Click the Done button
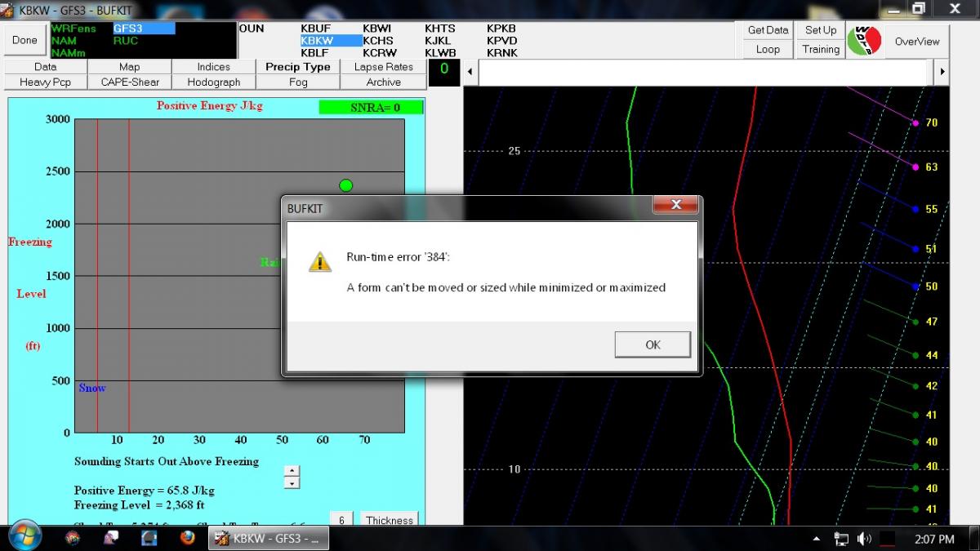This screenshot has width=980, height=551. [x=24, y=40]
